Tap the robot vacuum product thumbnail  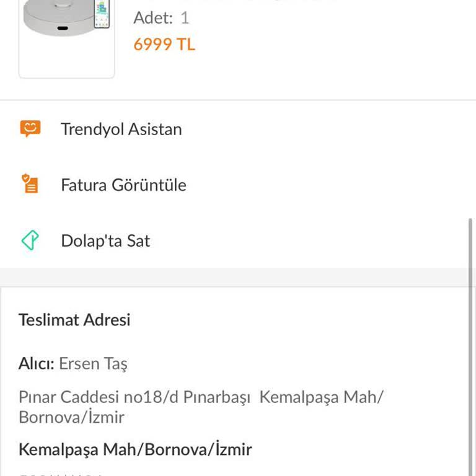[66, 37]
